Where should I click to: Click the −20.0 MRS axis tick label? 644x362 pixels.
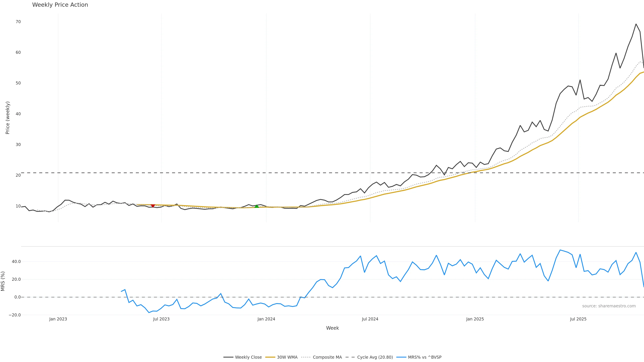click(x=15, y=315)
